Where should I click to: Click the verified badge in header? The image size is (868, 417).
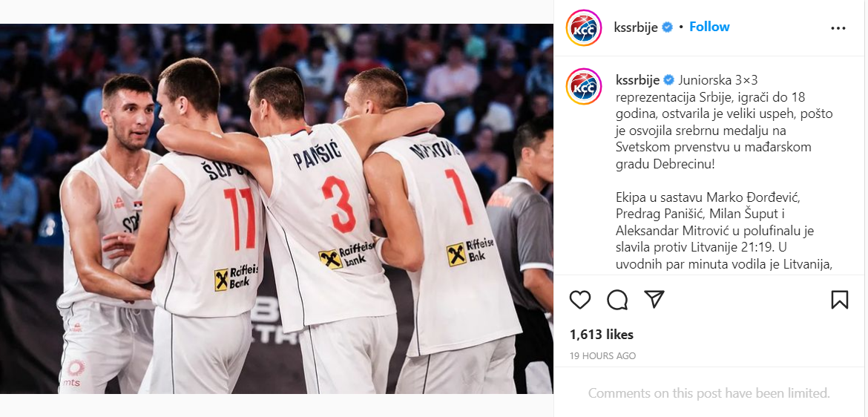click(x=668, y=27)
